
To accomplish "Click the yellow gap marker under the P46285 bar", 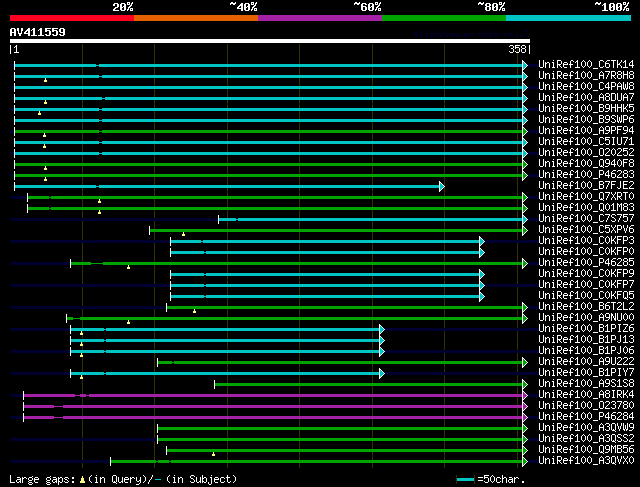I will 128,267.
